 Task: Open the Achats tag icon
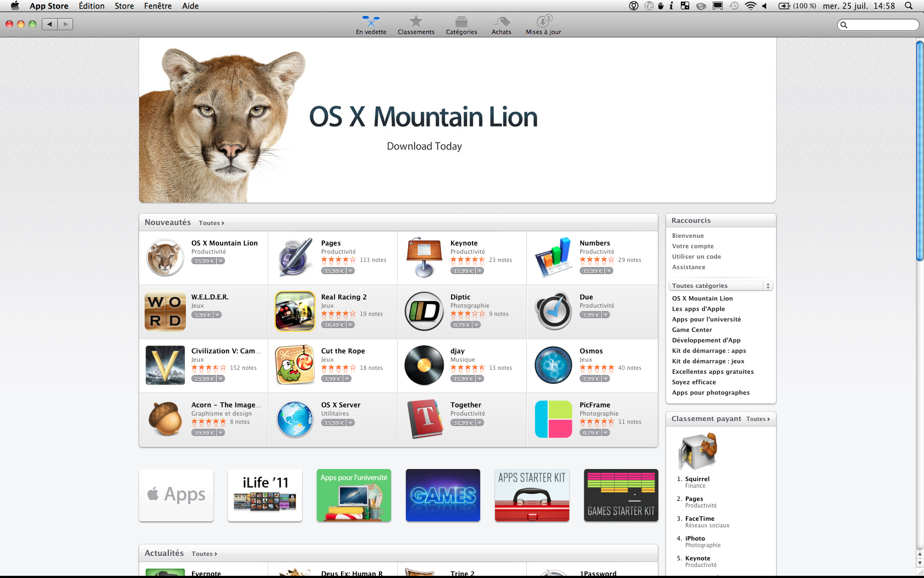click(x=501, y=25)
